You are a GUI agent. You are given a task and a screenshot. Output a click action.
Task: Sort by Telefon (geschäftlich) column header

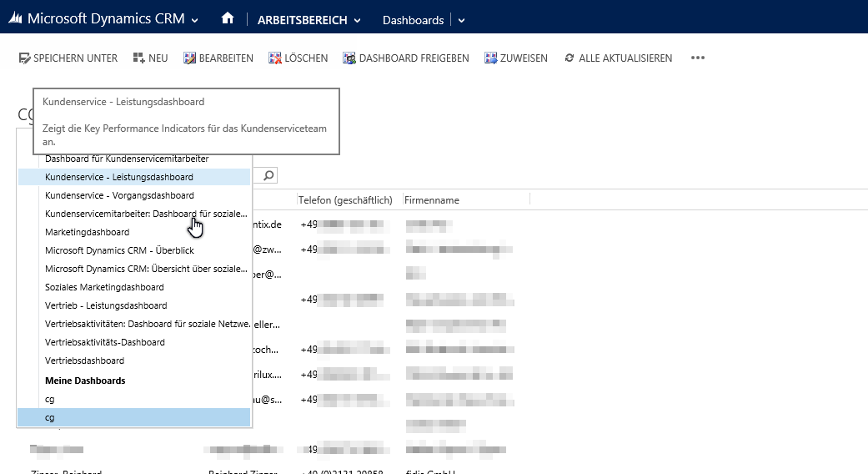(345, 200)
